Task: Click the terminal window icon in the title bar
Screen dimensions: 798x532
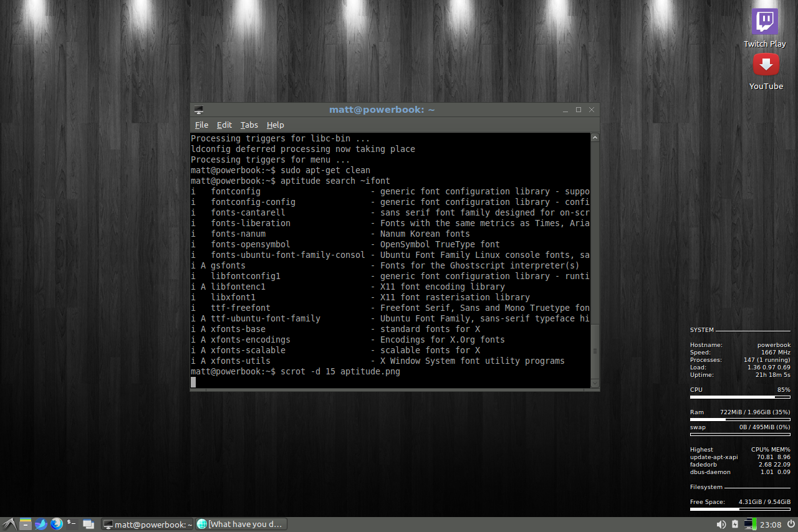Action: coord(199,110)
